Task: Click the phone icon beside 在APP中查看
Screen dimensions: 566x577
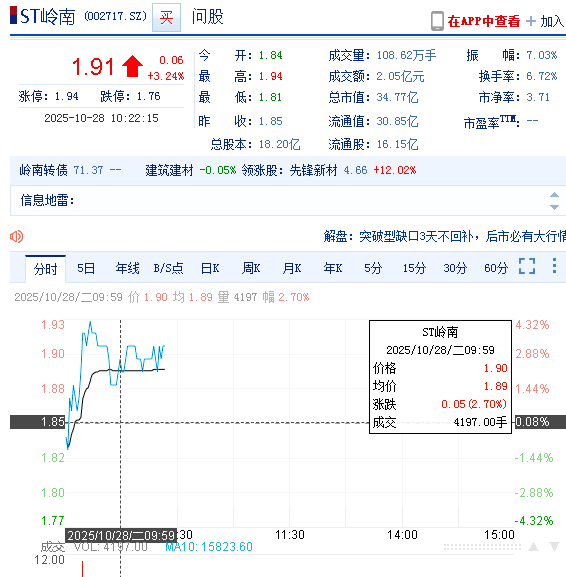Action: [437, 21]
